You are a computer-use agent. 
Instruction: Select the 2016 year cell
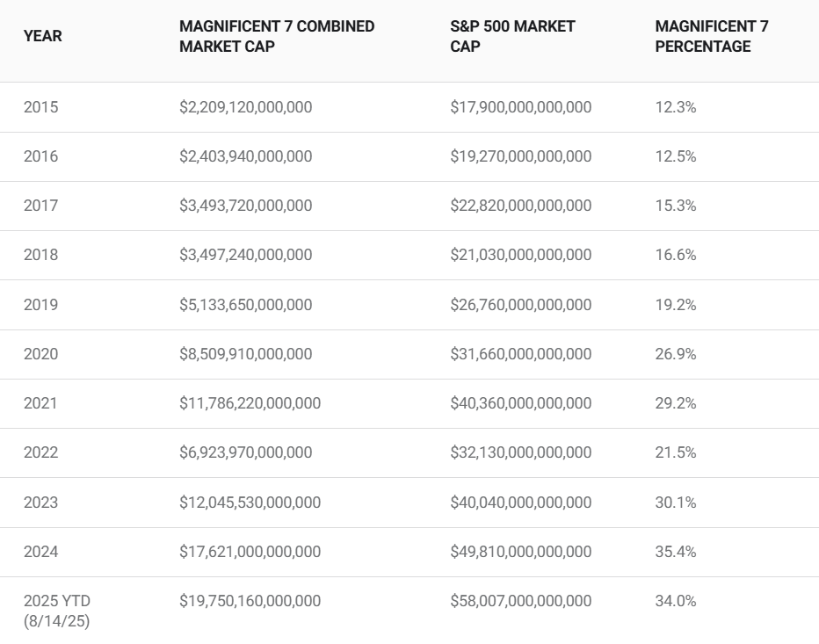point(40,156)
